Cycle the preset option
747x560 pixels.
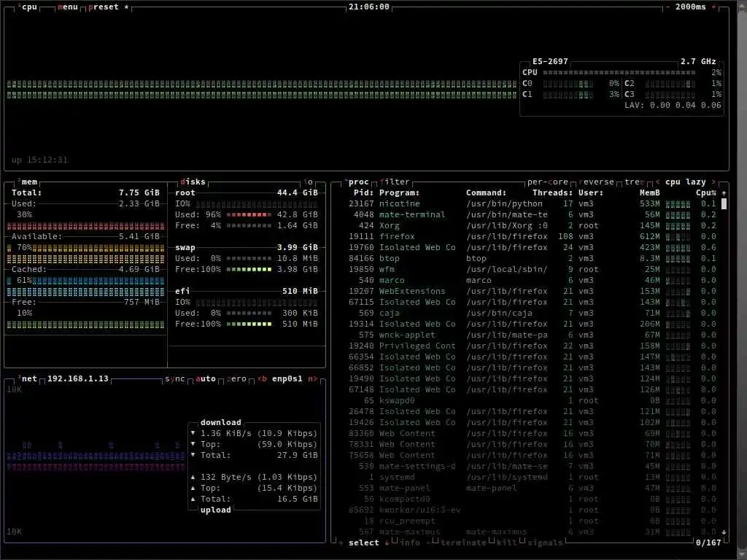[108, 7]
